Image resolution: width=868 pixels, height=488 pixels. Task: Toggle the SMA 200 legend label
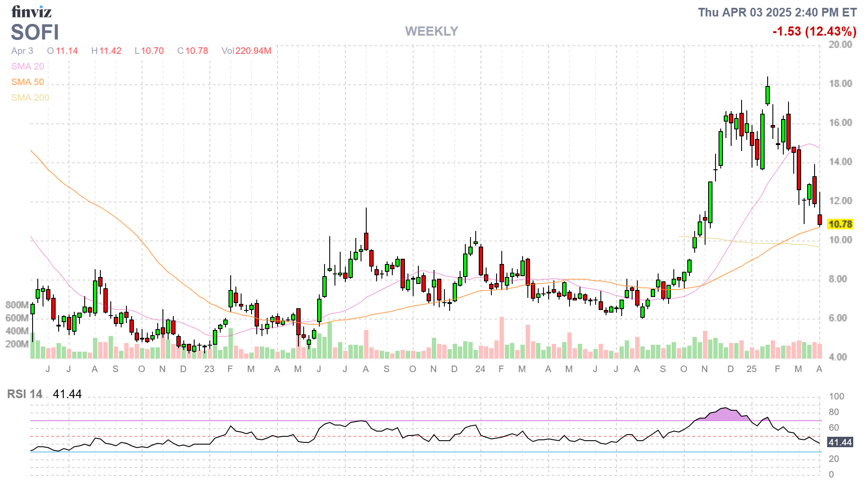tap(30, 98)
